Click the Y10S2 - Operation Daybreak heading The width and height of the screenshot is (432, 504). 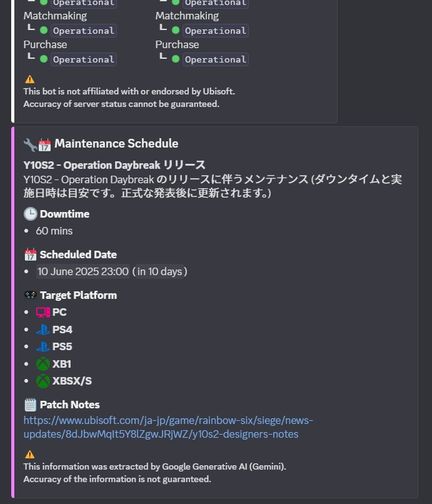pyautogui.click(x=114, y=165)
